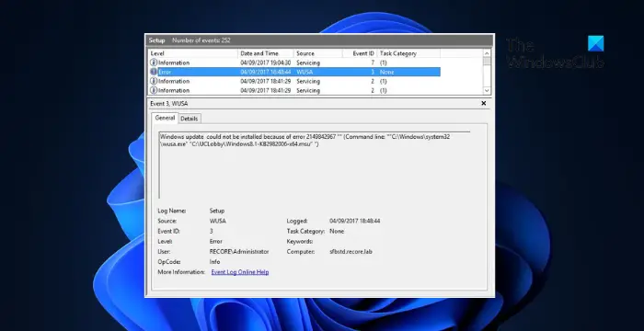The image size is (644, 331).
Task: Click the error description text box
Action: (315, 165)
